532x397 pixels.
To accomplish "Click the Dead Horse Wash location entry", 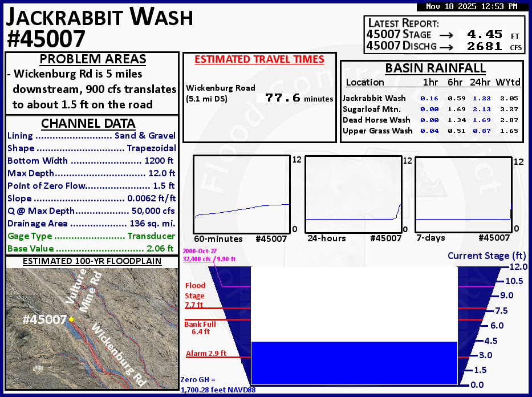I will 377,120.
